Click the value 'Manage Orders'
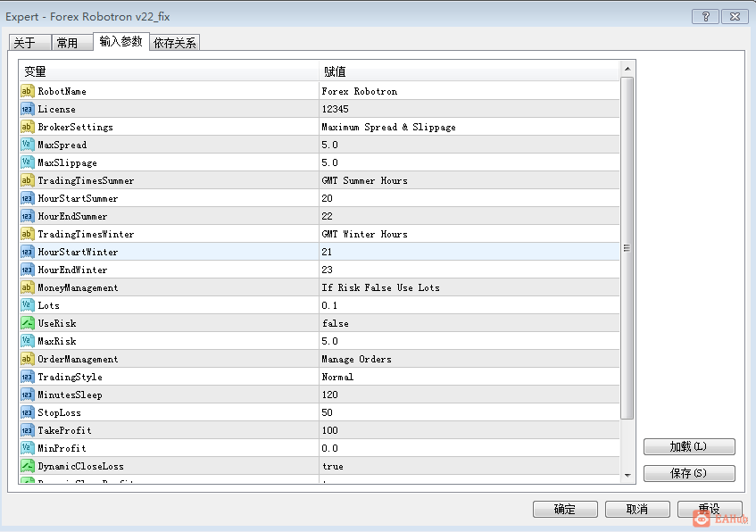The width and height of the screenshot is (756, 532). [x=357, y=360]
